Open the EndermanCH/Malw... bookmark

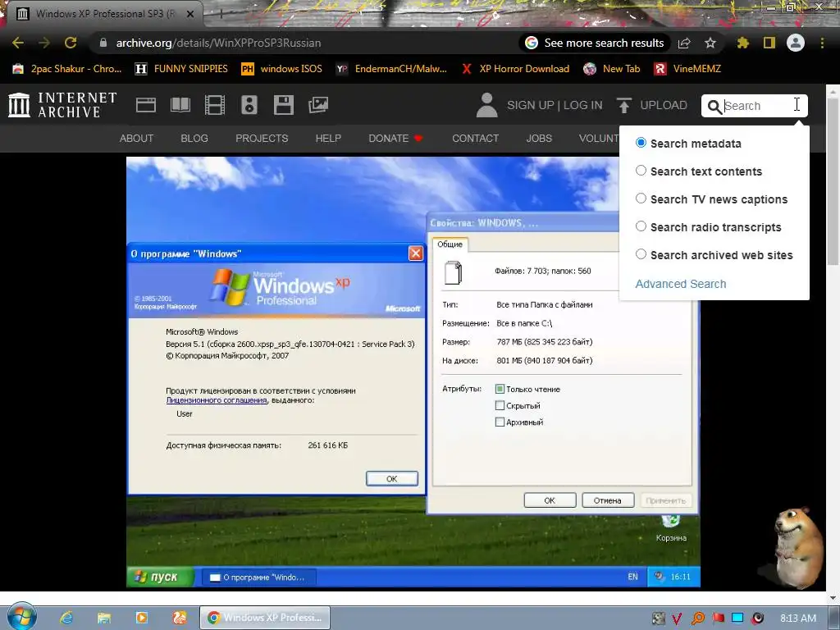(391, 69)
